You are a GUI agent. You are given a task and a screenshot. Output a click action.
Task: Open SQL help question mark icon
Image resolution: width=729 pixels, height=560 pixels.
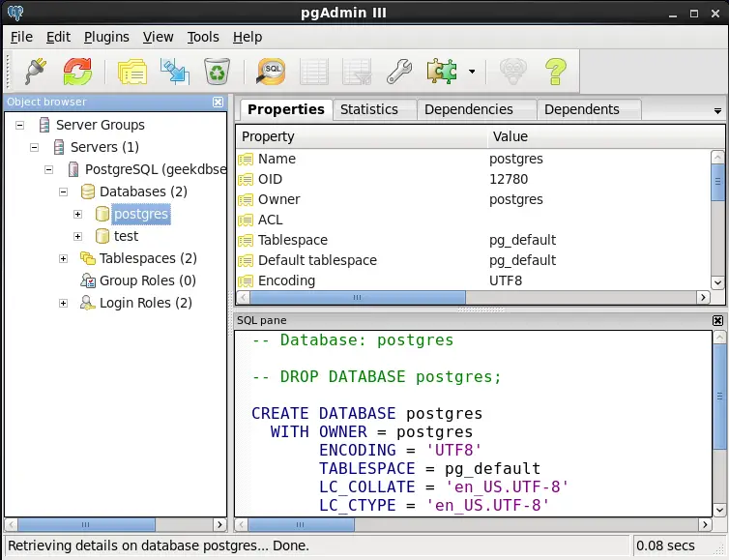click(556, 72)
